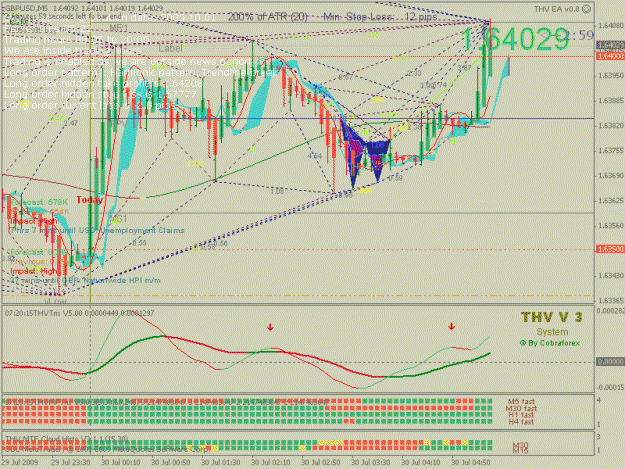Click "37 mins until GBP Nationwide HPI m/m"

pyautogui.click(x=85, y=281)
